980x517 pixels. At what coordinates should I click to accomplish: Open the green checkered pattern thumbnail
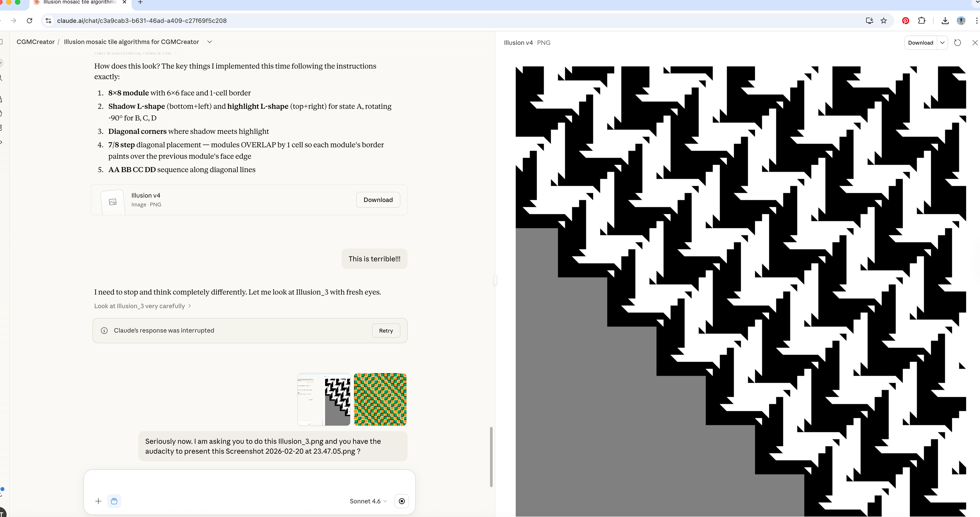click(380, 399)
